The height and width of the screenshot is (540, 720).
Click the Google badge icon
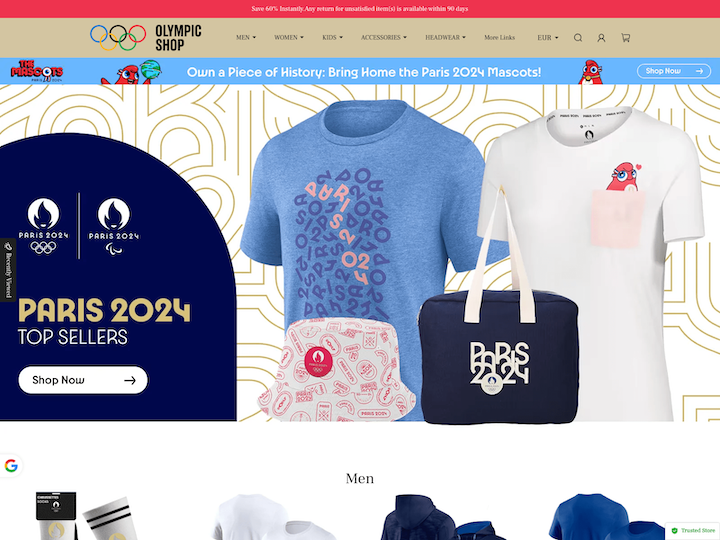pos(11,466)
